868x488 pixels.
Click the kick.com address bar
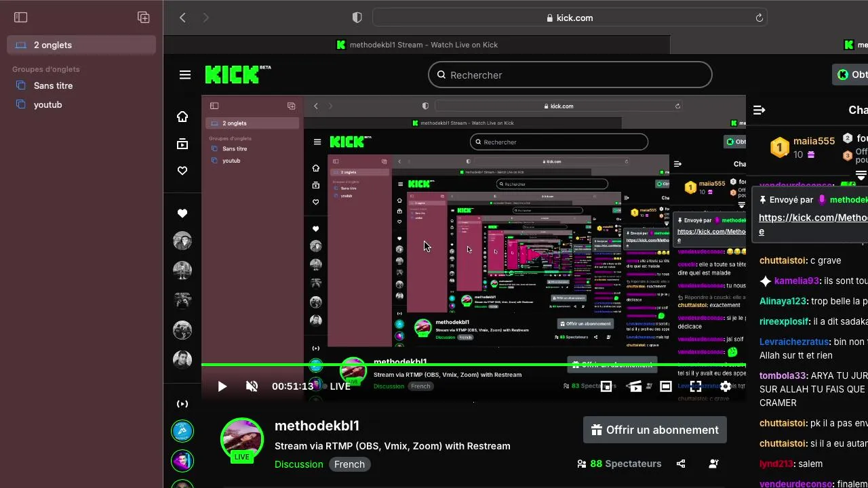click(570, 18)
